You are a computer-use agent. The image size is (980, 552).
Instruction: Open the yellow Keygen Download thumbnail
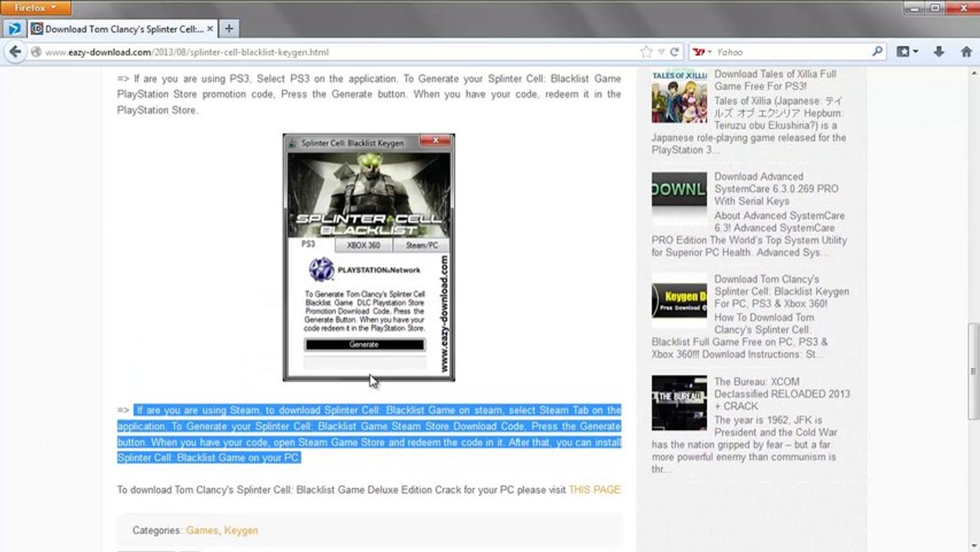click(x=679, y=301)
